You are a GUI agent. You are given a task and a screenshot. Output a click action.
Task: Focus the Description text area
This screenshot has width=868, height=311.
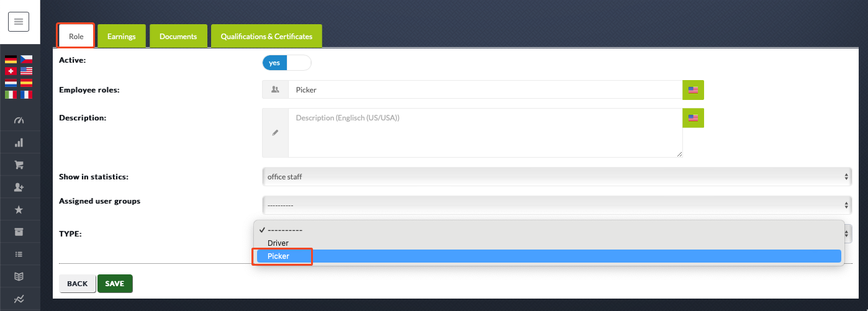pos(485,133)
